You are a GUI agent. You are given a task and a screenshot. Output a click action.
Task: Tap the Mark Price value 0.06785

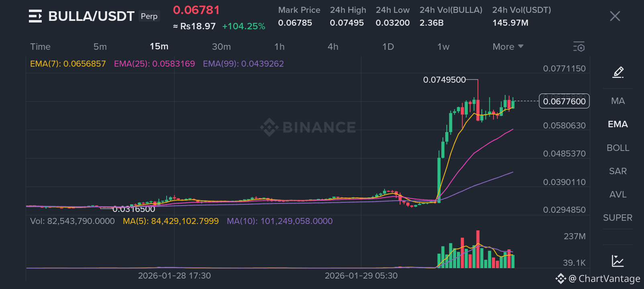[295, 23]
